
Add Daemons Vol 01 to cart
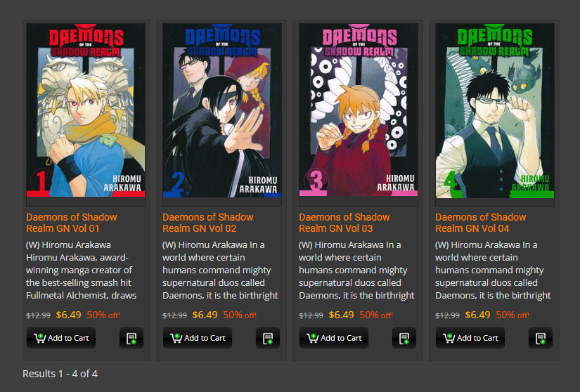click(x=61, y=338)
